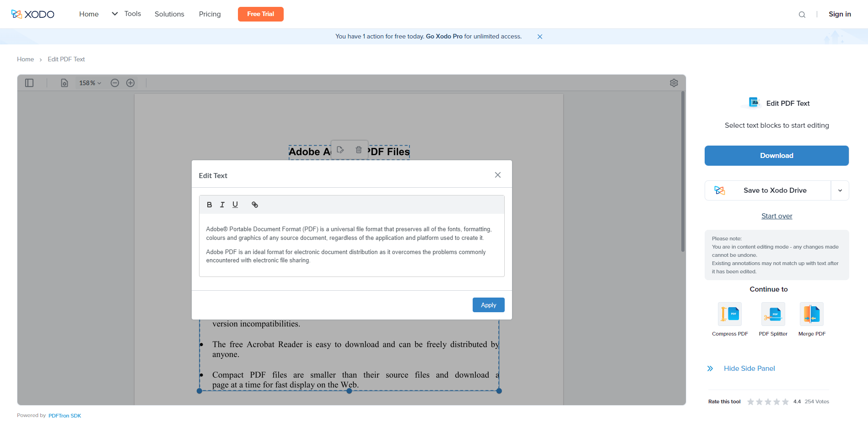Insert a hyperlink with link icon

click(x=255, y=205)
